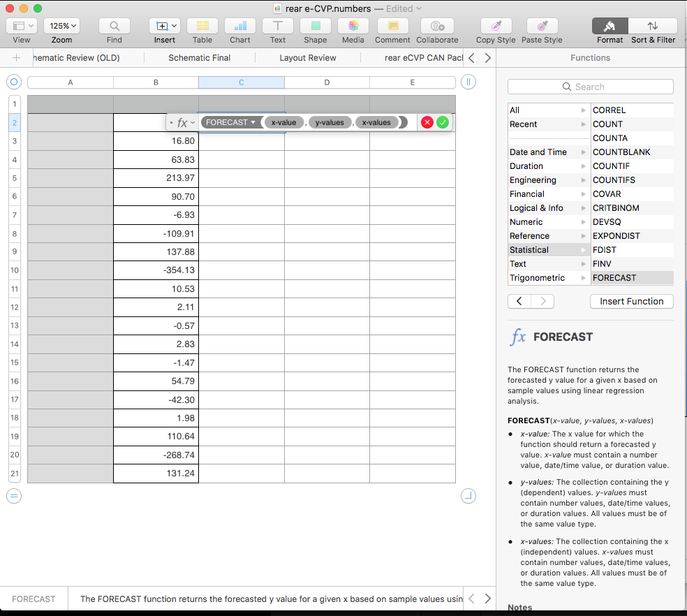This screenshot has height=616, width=687.
Task: Accept the formula with green checkmark
Action: click(x=443, y=123)
